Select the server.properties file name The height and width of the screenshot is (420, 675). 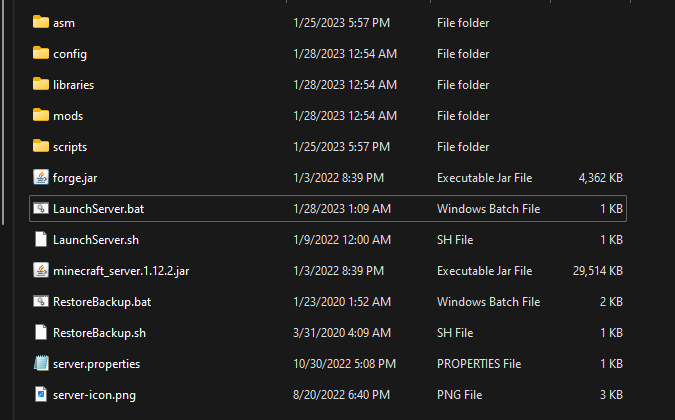[96, 364]
